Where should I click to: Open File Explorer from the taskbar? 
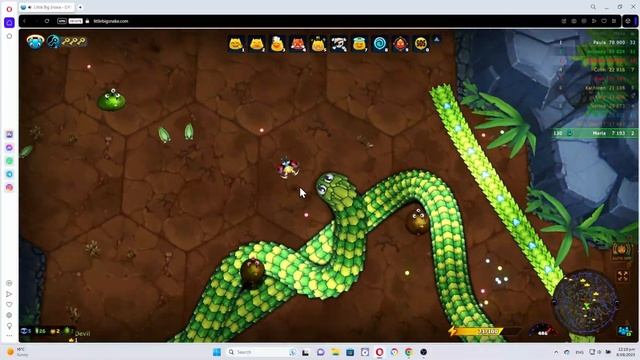point(336,352)
